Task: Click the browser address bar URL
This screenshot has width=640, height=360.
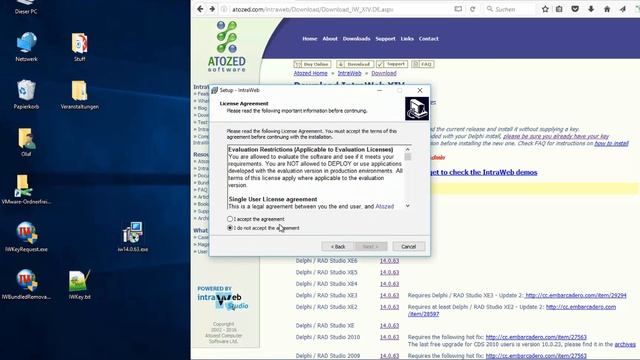Action: click(x=313, y=9)
